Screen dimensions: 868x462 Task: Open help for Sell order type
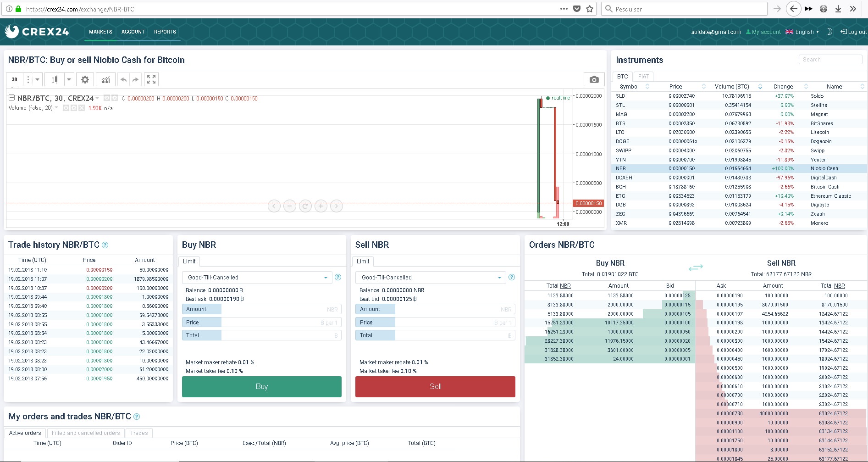coord(512,277)
